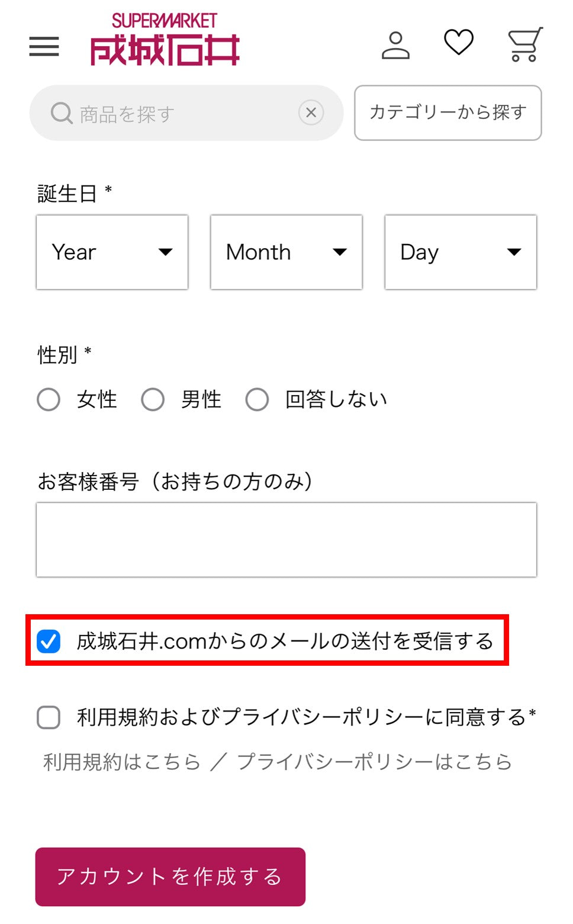This screenshot has width=573, height=924.
Task: Check the terms and privacy agreement checkbox
Action: pyautogui.click(x=49, y=717)
